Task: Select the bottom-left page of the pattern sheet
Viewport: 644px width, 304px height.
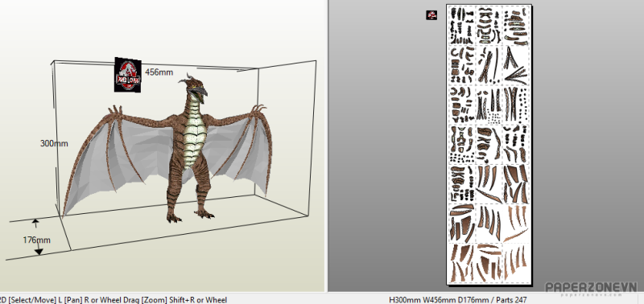Action: [462, 262]
